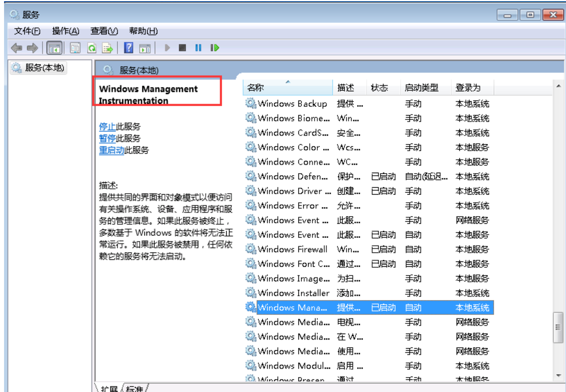Open the 文件(F) menu
Image resolution: width=566 pixels, height=392 pixels.
(x=27, y=31)
